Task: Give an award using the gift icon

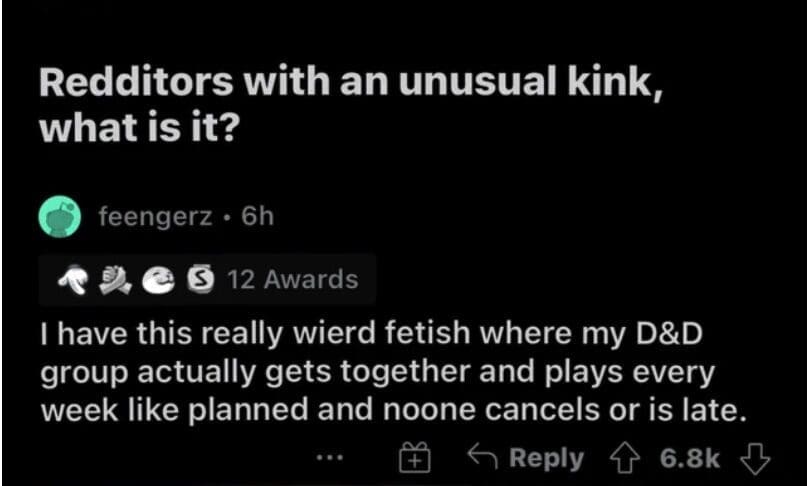Action: (x=413, y=458)
